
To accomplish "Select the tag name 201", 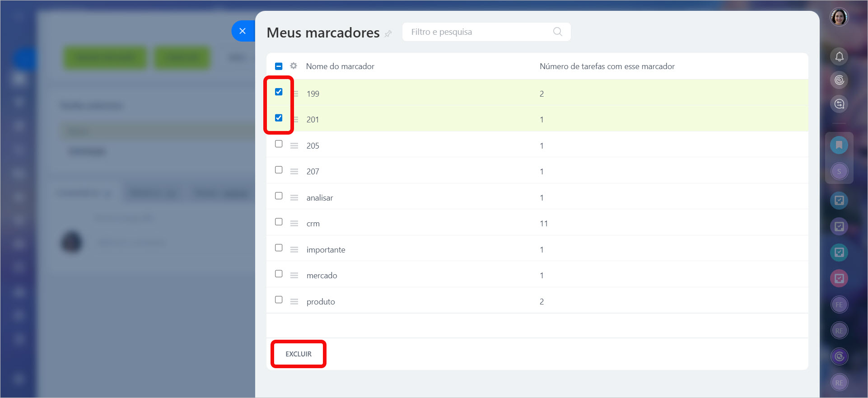I will (x=313, y=120).
